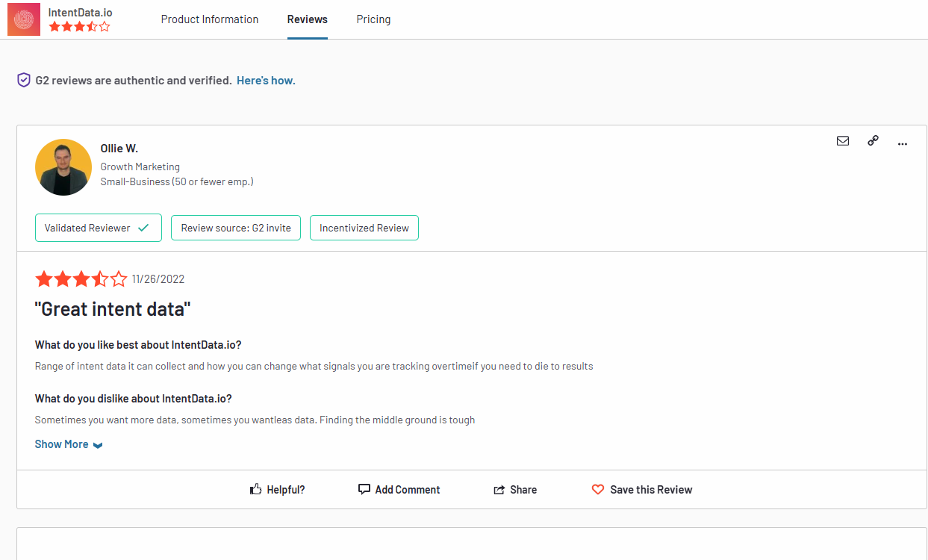Screen dimensions: 928x560
Task: Click Small-Business (50 or fewer emp.) text
Action: [177, 181]
